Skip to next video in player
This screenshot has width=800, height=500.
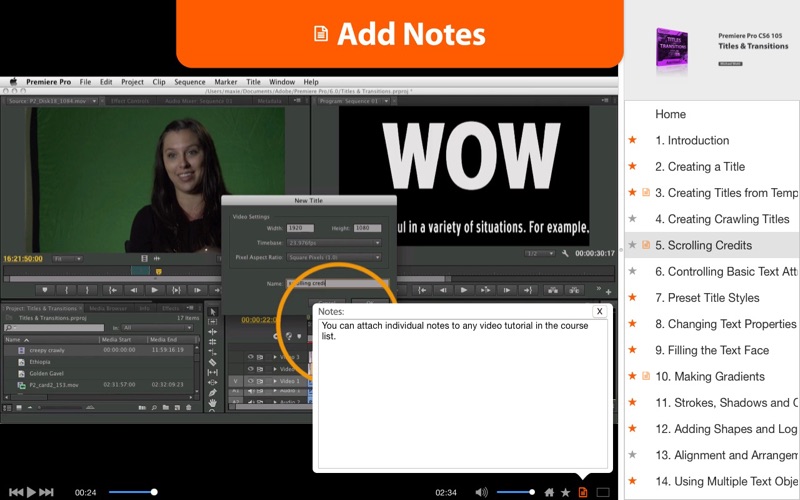point(46,492)
